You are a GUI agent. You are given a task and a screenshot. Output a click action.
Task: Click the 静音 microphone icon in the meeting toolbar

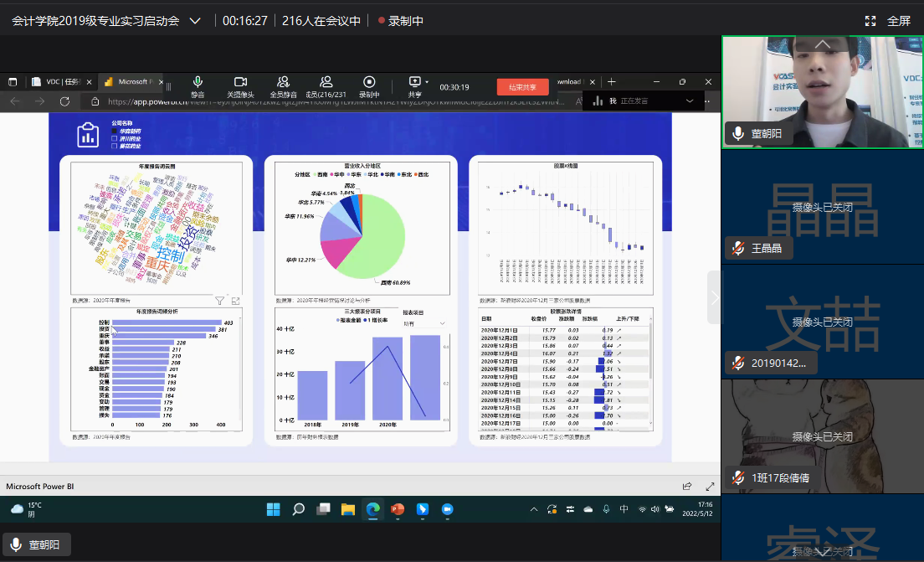[x=198, y=82]
